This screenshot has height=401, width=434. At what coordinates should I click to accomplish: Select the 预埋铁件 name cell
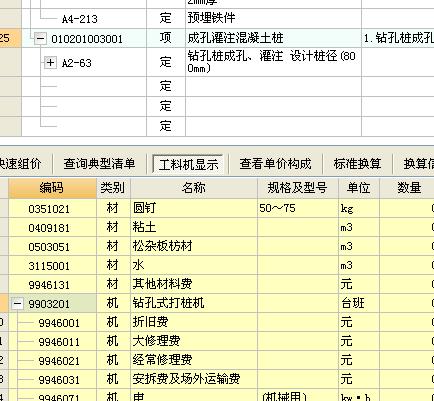pos(273,18)
